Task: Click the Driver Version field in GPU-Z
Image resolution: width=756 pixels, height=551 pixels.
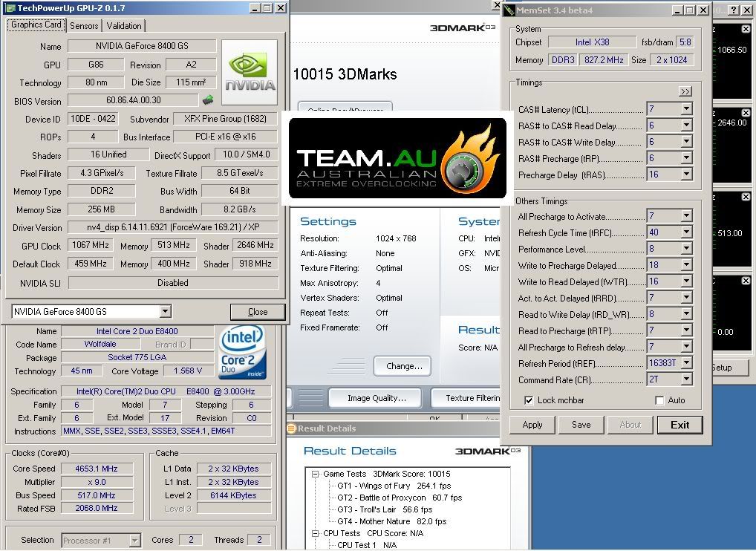Action: [x=172, y=227]
